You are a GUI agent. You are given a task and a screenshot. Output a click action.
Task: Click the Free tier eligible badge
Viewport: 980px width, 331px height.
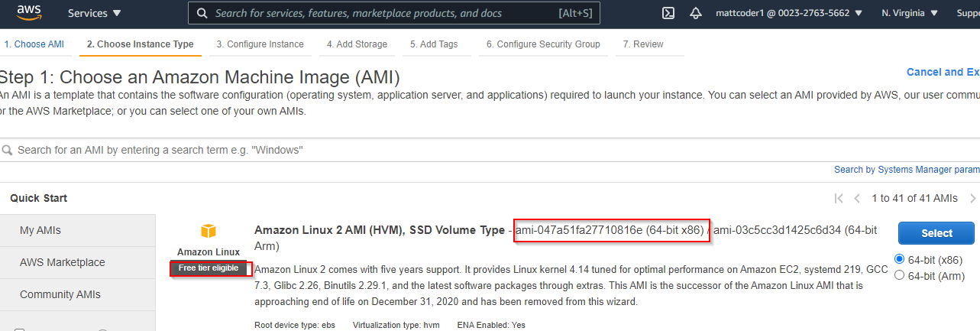click(x=209, y=268)
